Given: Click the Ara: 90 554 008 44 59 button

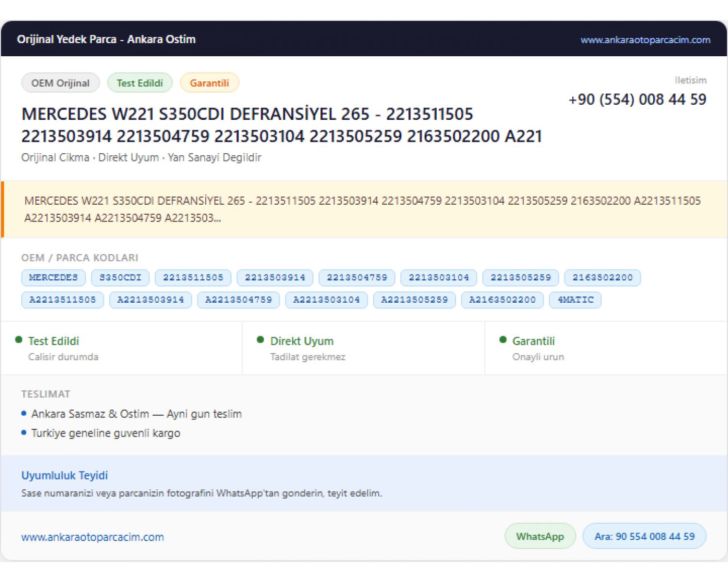Looking at the screenshot, I should pos(645,536).
